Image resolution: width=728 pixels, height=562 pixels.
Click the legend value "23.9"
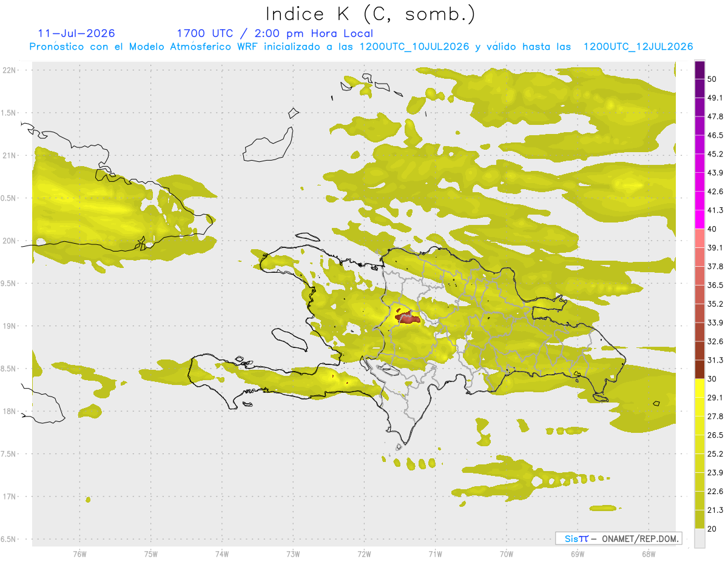715,473
